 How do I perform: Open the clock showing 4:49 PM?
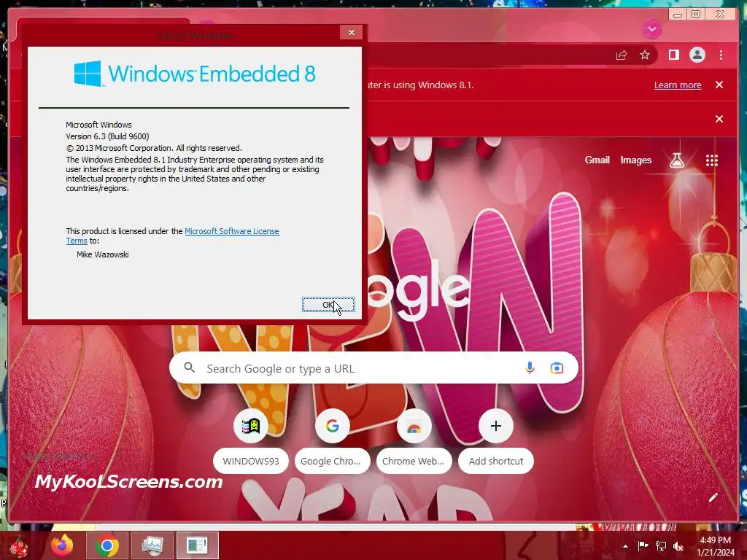click(715, 546)
